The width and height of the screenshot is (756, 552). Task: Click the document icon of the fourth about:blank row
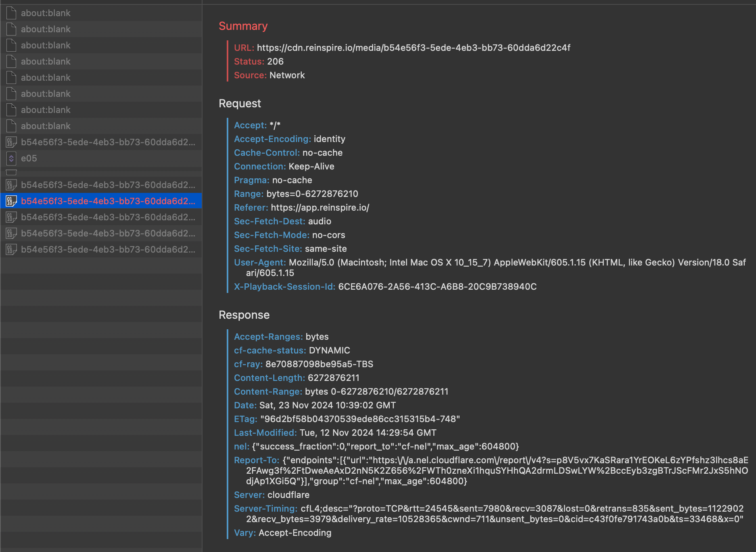tap(11, 61)
